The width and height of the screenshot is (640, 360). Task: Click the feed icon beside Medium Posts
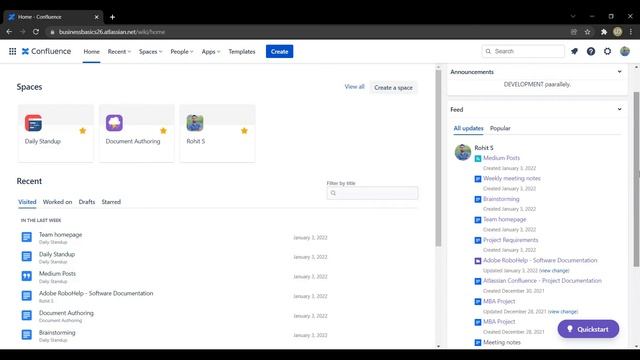[478, 158]
